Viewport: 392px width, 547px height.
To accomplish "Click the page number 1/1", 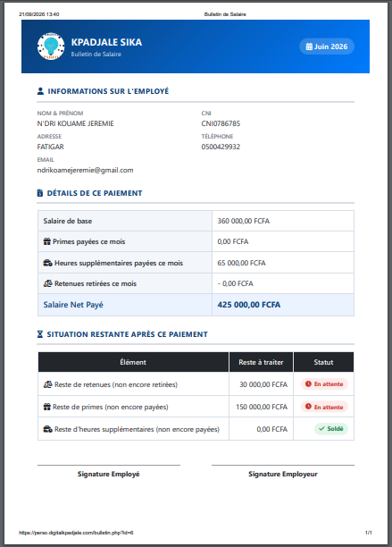I will [369, 533].
